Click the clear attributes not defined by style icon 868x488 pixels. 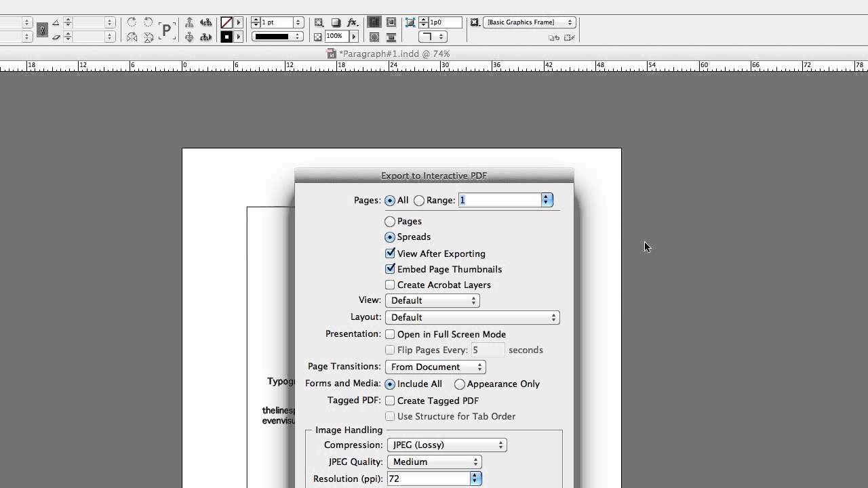click(x=570, y=38)
